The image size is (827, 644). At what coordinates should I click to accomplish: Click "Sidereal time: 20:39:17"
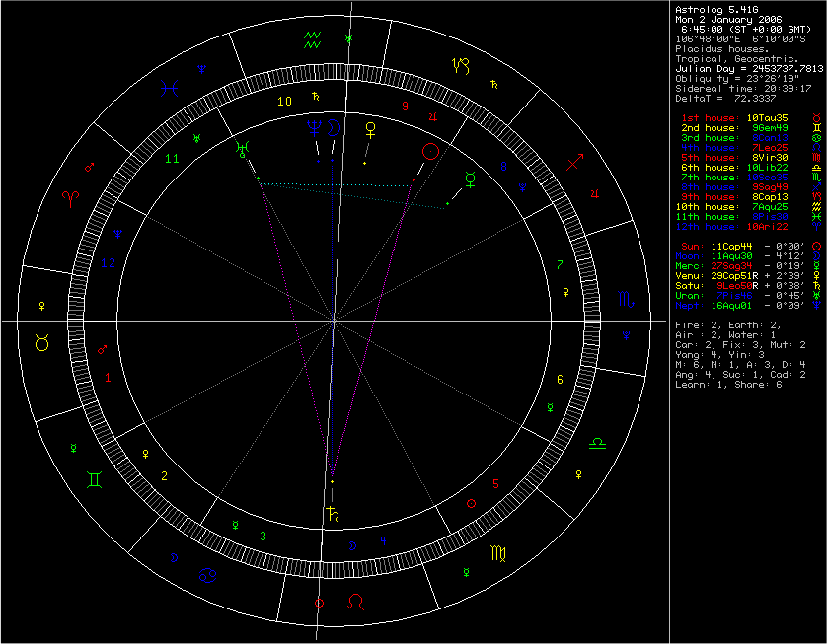pyautogui.click(x=743, y=89)
